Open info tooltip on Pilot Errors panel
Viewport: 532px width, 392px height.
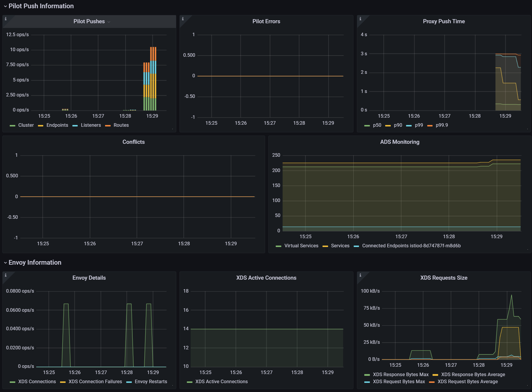click(183, 19)
